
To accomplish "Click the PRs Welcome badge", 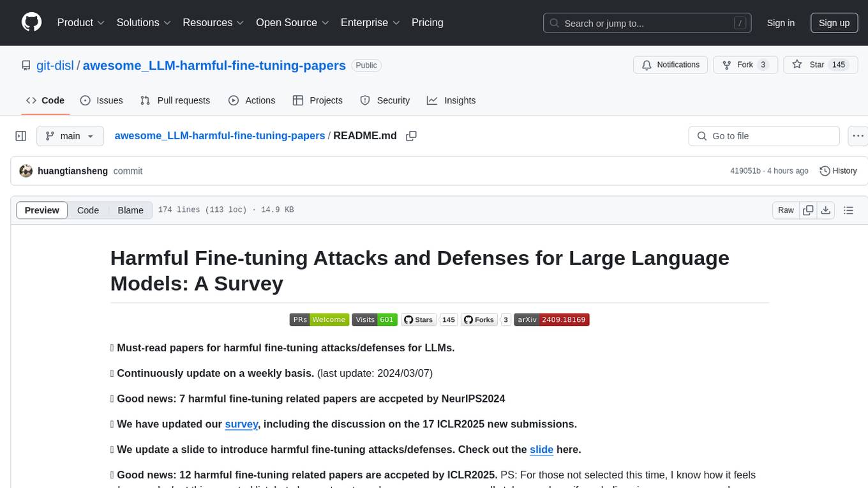I will pyautogui.click(x=319, y=319).
